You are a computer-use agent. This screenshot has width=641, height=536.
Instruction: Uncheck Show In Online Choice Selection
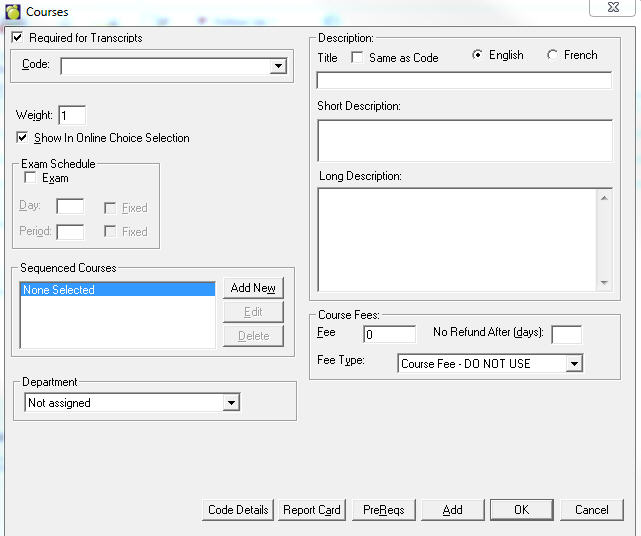[23, 138]
